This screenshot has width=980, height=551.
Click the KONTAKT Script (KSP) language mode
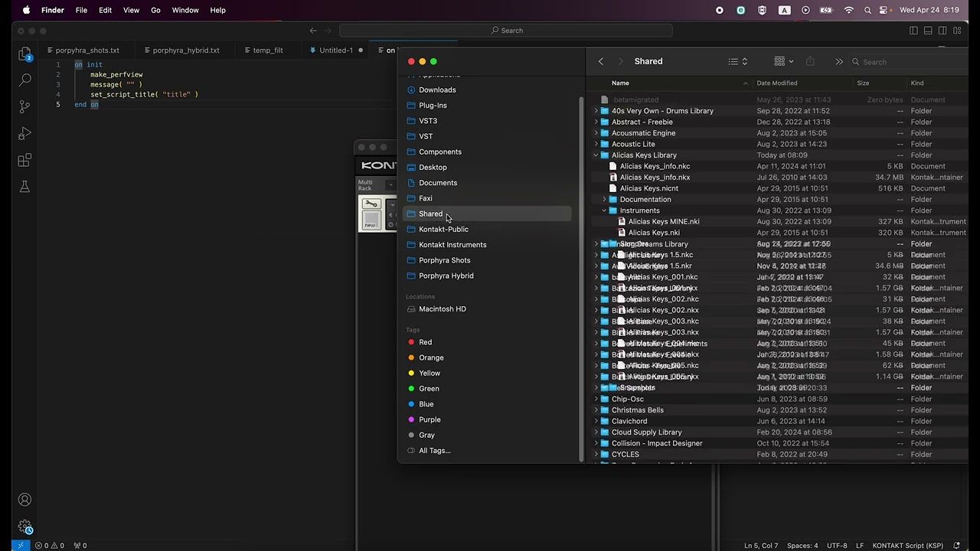pyautogui.click(x=908, y=546)
